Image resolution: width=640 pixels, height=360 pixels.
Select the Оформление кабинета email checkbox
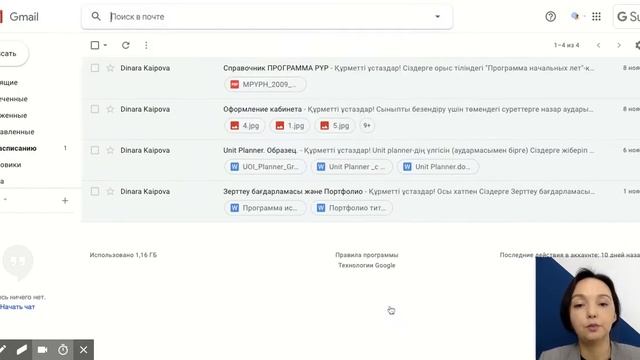tap(95, 109)
